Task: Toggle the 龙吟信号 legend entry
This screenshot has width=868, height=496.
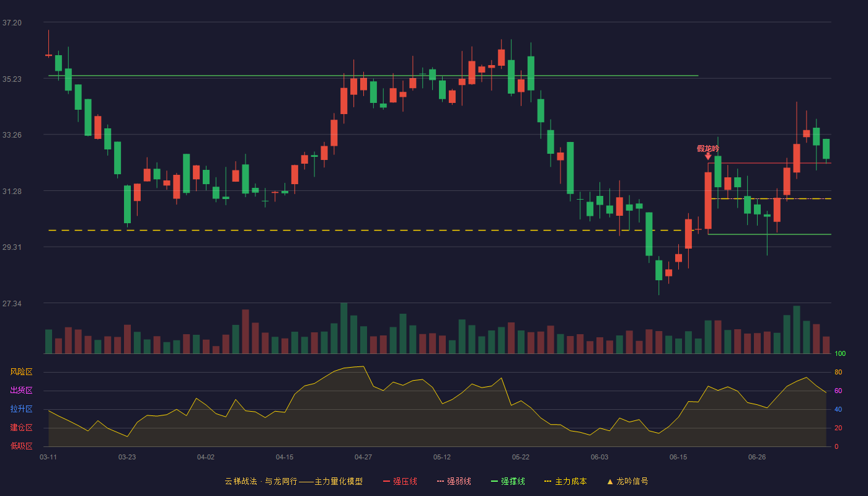Action: point(627,481)
